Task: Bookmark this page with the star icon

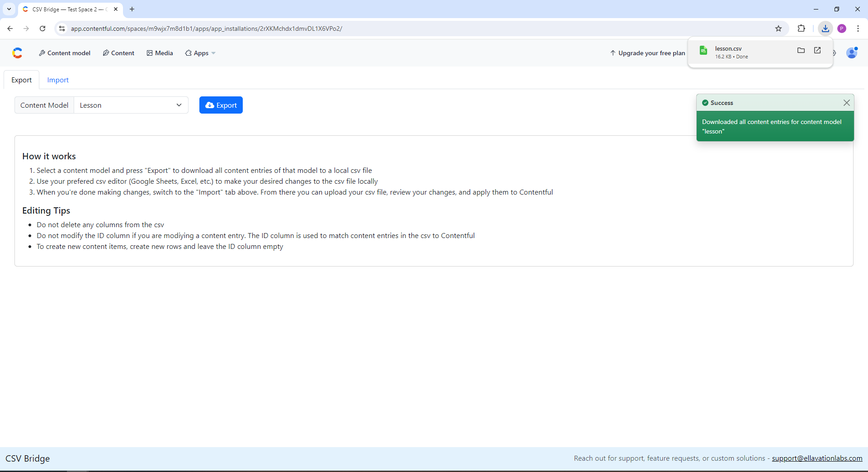Action: point(778,29)
